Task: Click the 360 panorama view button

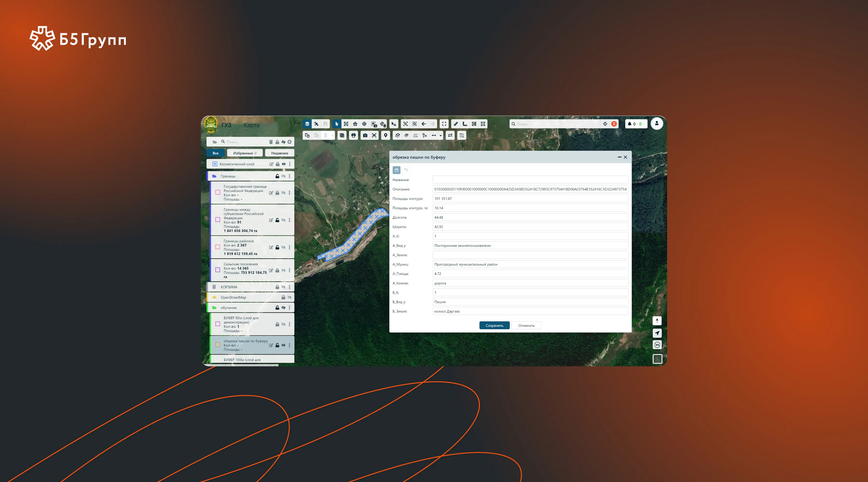Action: coord(657,345)
